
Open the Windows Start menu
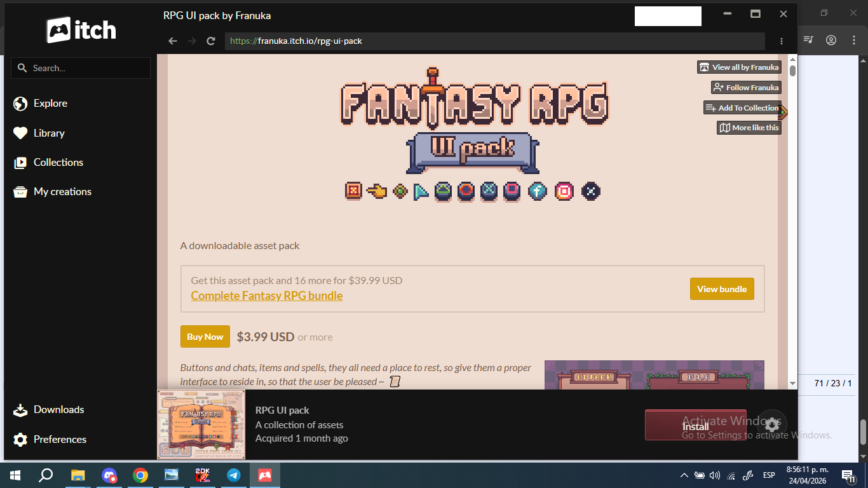coord(15,475)
